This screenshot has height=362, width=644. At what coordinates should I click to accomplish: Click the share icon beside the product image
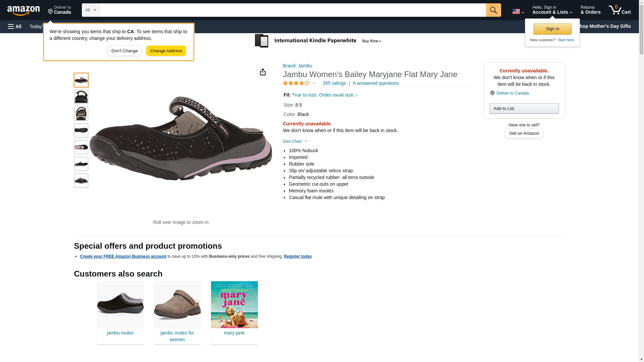[263, 72]
